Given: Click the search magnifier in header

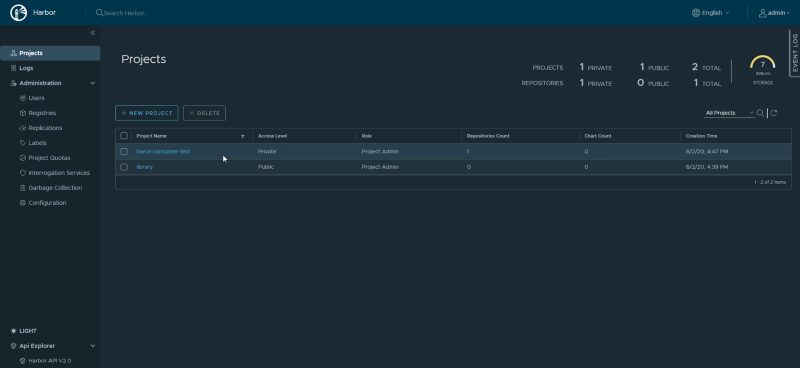Looking at the screenshot, I should coord(99,13).
